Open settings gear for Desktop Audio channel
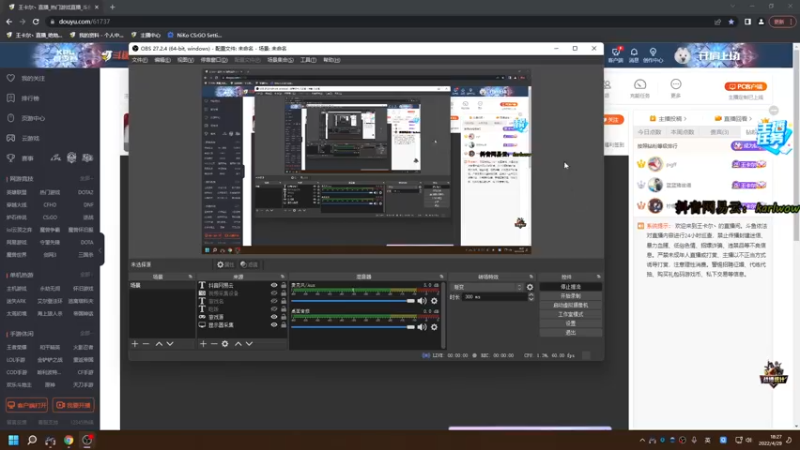 pos(434,327)
